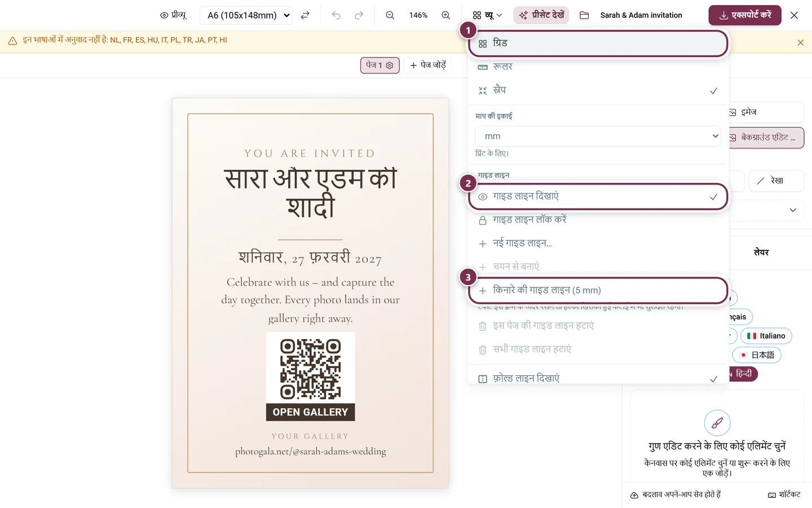
Task: Switch to the लेयर layers tab
Action: coord(761,252)
